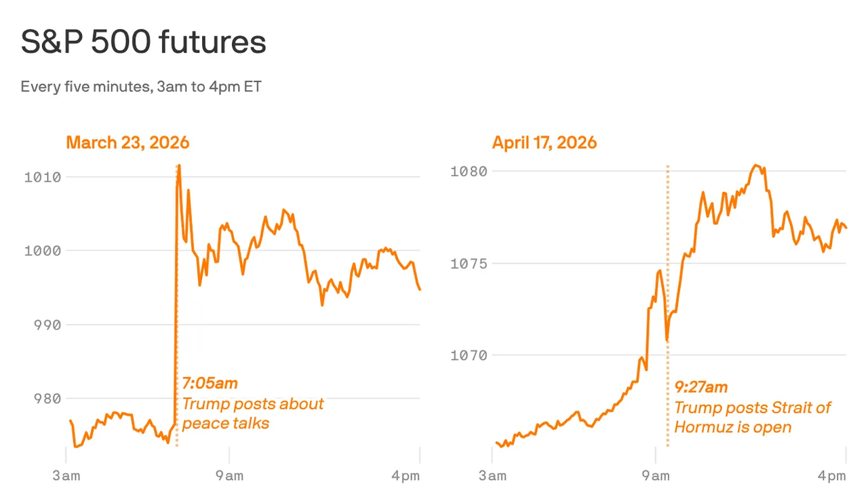Click the 1080 y-axis label
Viewport: 868px width, 488px height.
point(469,171)
